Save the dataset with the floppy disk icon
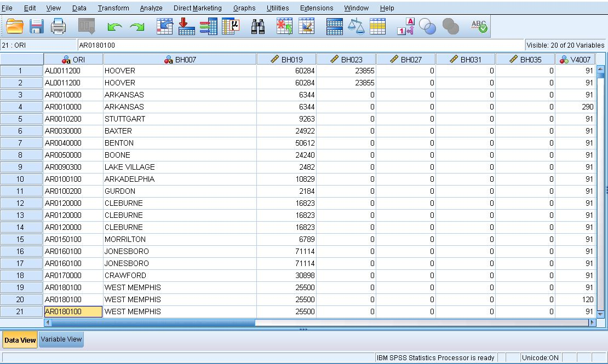Screen dimensions: 608x364 click(x=37, y=26)
